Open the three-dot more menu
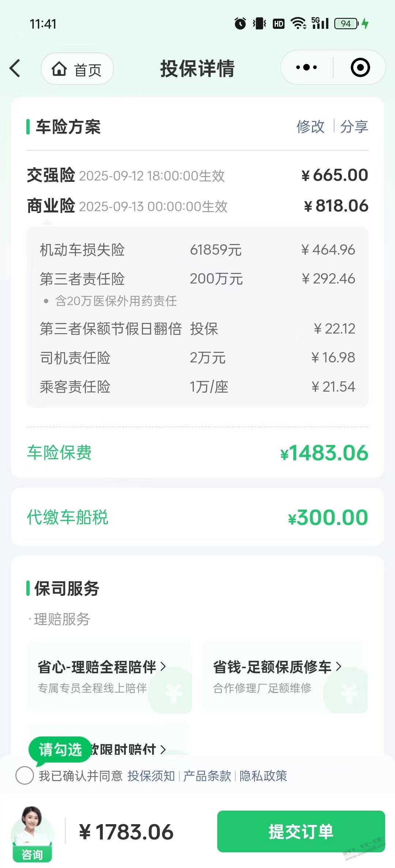This screenshot has width=395, height=868. tap(306, 68)
